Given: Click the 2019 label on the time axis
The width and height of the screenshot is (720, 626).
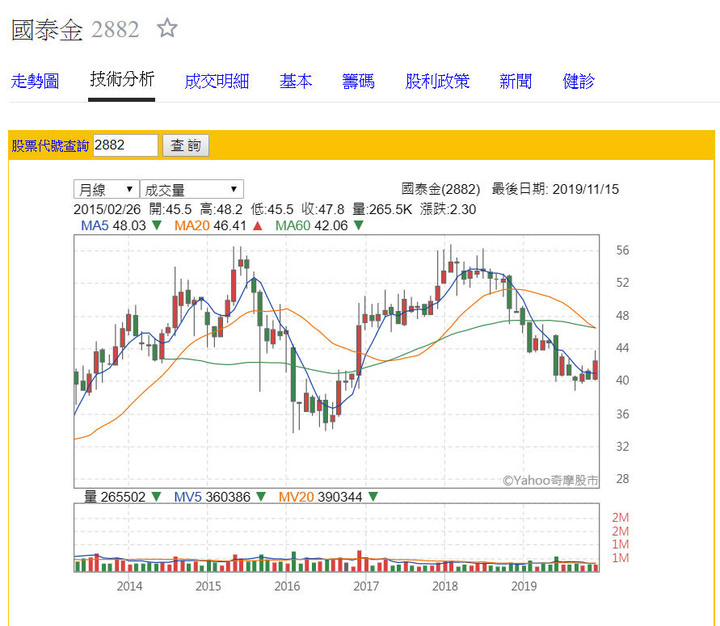Looking at the screenshot, I should pos(524,586).
